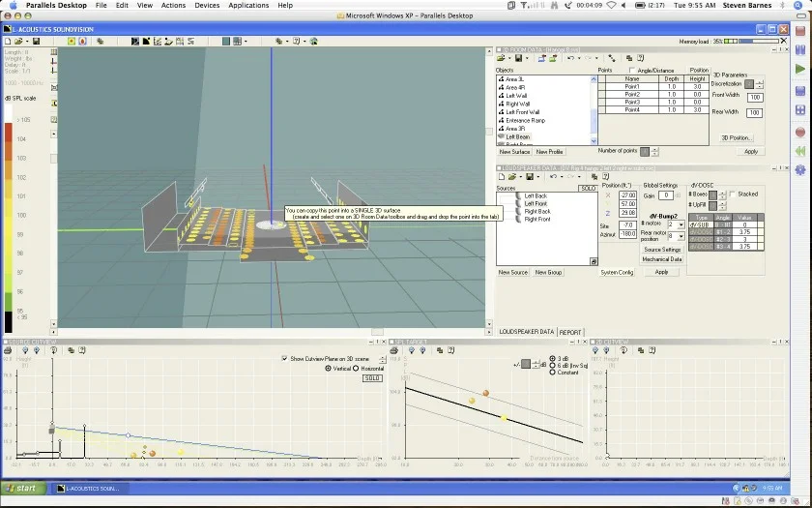
Task: Click the New Profile button
Action: tap(549, 152)
